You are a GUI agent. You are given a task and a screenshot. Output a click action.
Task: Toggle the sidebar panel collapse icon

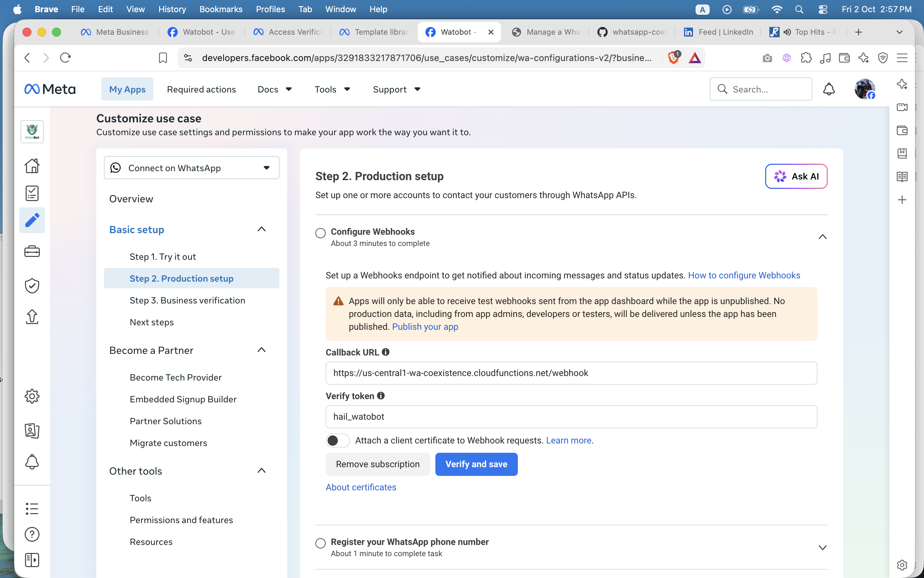(x=32, y=560)
